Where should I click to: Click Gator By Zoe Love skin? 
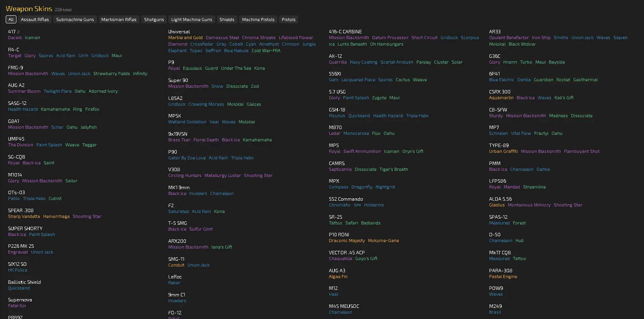(187, 158)
